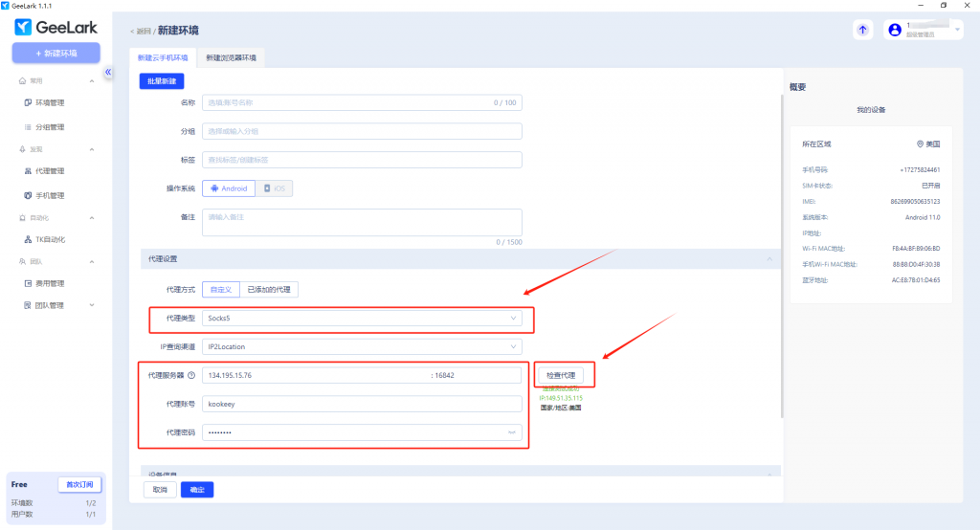Open 环境管理 in the sidebar
Screen dimensions: 980x530
tap(50, 102)
